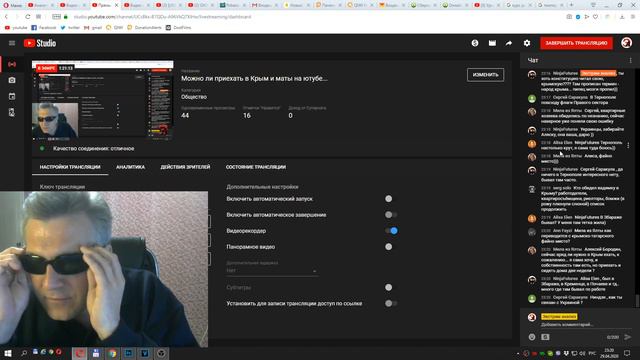Disable the 'Видеорекордер' toggle
The width and height of the screenshot is (640, 360).
pyautogui.click(x=391, y=231)
